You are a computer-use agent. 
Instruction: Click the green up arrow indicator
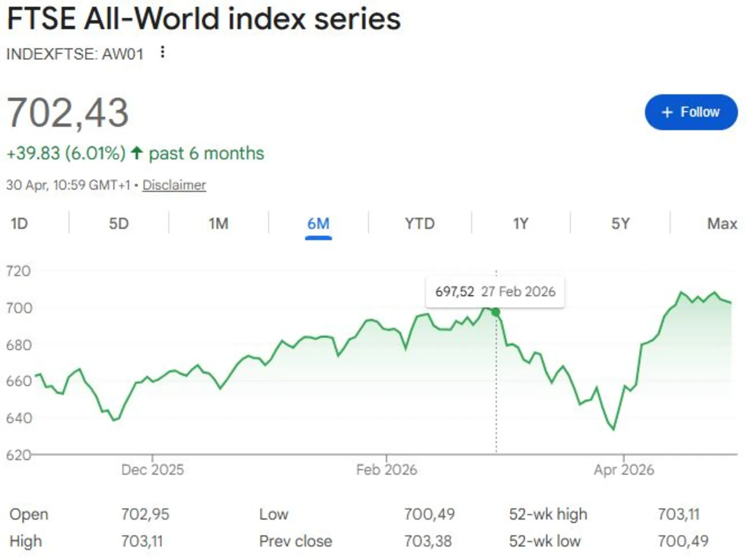point(137,153)
